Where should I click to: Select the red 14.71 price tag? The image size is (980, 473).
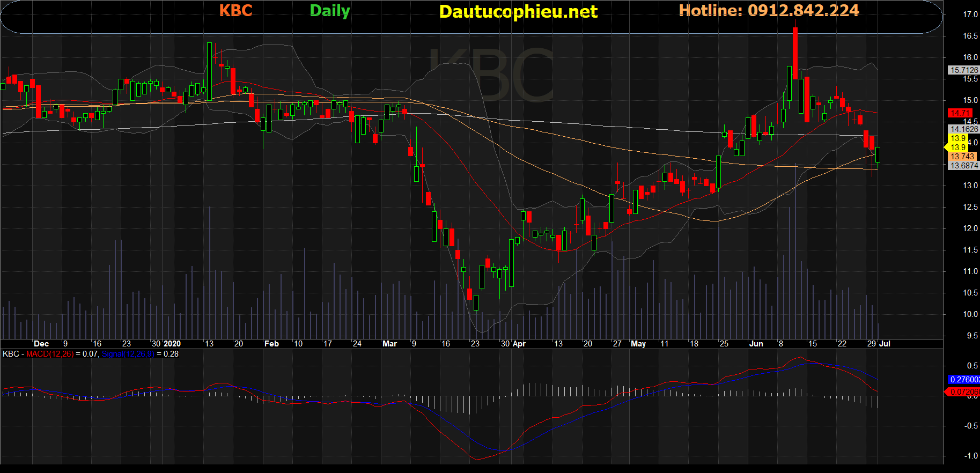960,113
